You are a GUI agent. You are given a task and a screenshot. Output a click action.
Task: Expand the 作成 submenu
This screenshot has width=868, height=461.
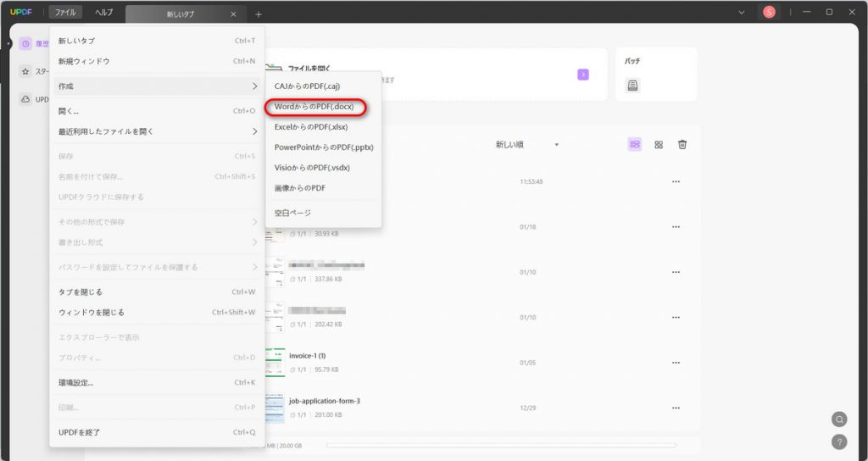(157, 86)
